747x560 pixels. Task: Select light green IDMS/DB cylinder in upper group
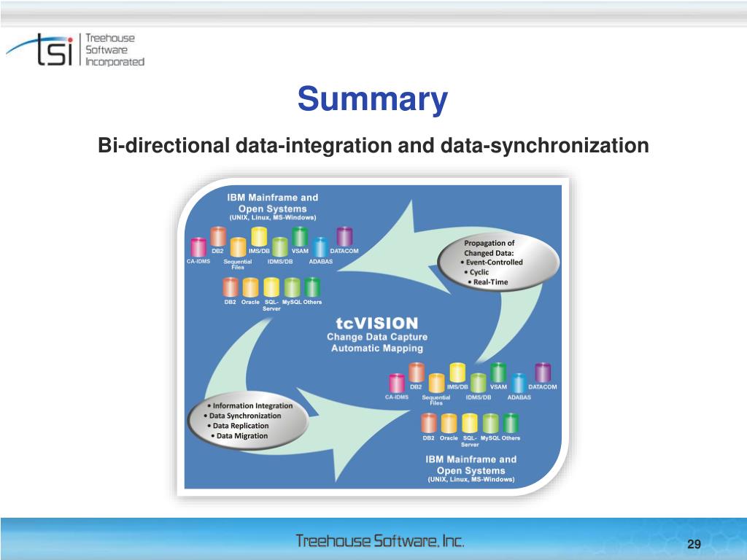279,247
